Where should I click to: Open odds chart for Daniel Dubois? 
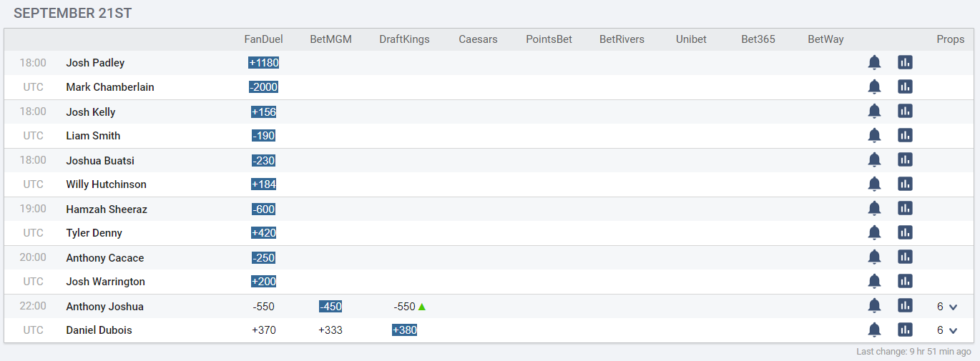905,330
